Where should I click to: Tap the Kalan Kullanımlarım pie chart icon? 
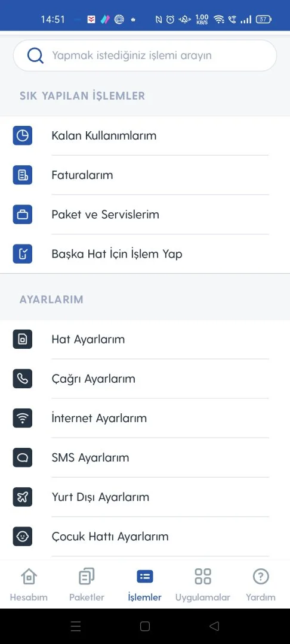[x=23, y=135]
